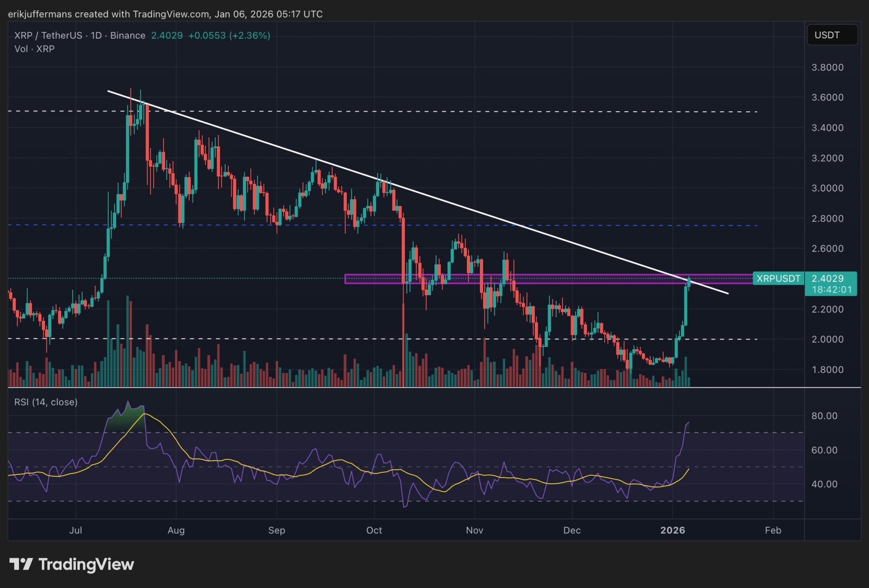
Task: Click the 1D timeframe in chart title
Action: 96,36
